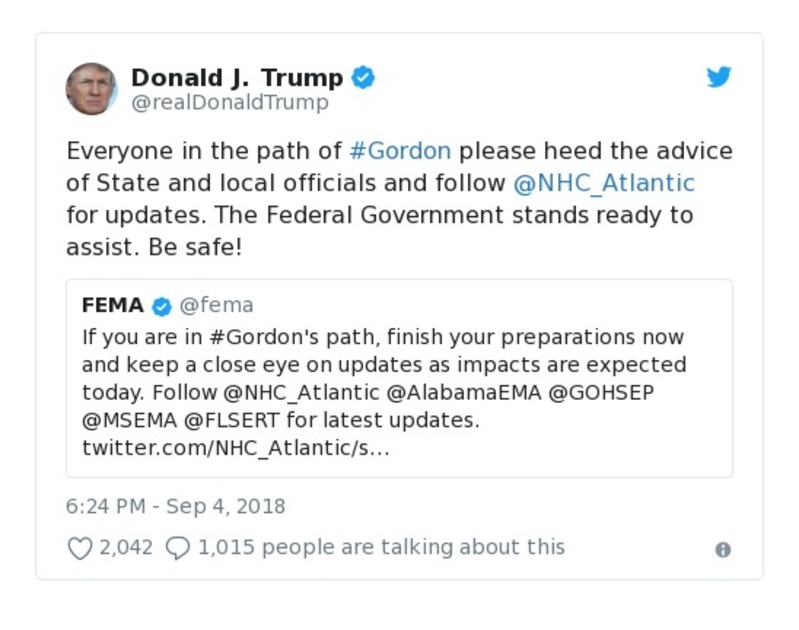
Task: Click the main tweet text about Federal Government
Action: click(x=380, y=215)
